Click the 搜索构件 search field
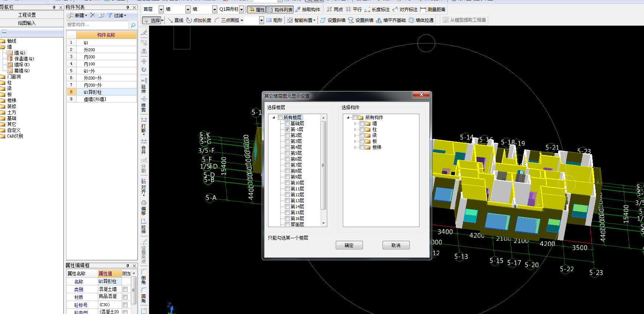The height and width of the screenshot is (314, 644). coord(98,25)
